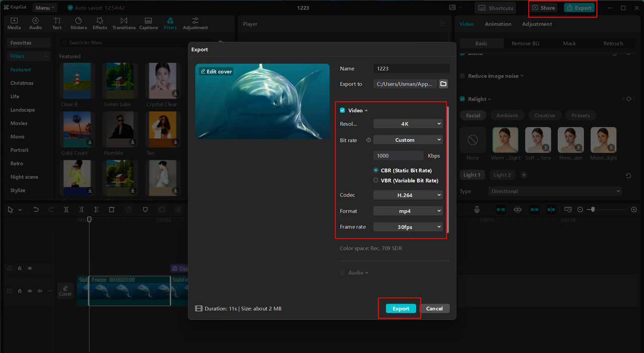Click the plus icon to add a light
Image resolution: width=644 pixels, height=353 pixels.
pyautogui.click(x=524, y=175)
